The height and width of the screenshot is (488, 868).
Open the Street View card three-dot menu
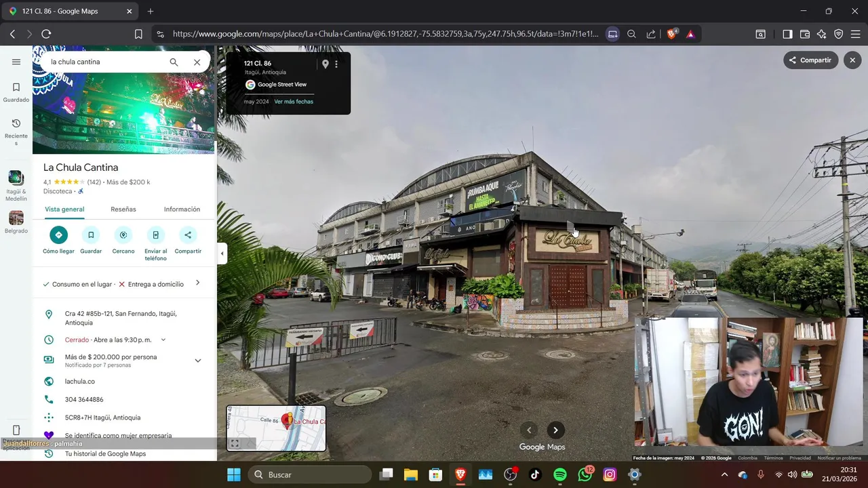pyautogui.click(x=336, y=64)
